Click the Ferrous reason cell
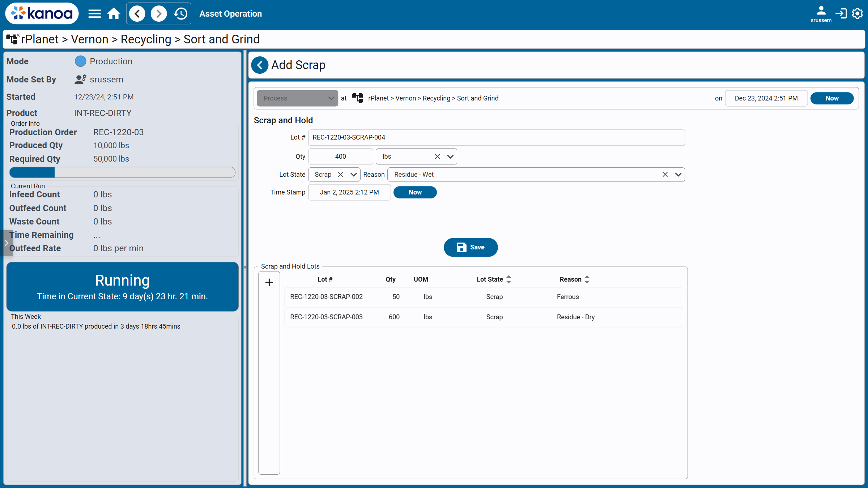Viewport: 868px width, 488px height. (568, 297)
